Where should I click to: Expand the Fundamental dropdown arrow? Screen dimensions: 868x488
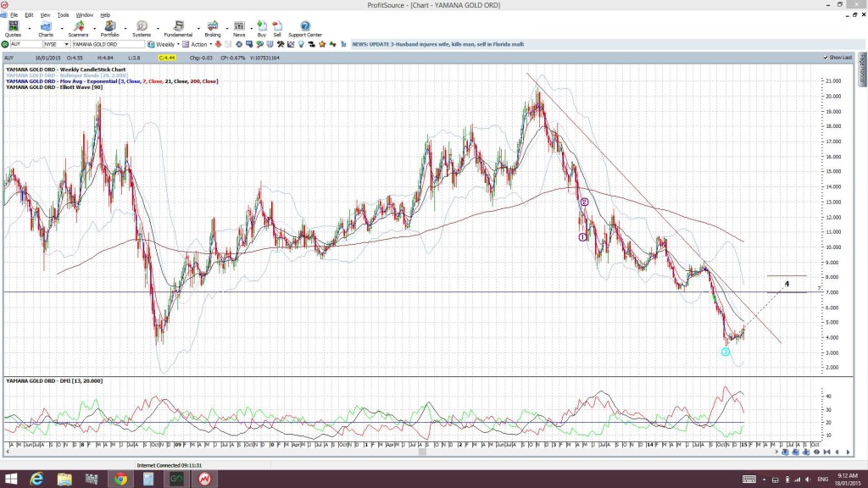198,28
